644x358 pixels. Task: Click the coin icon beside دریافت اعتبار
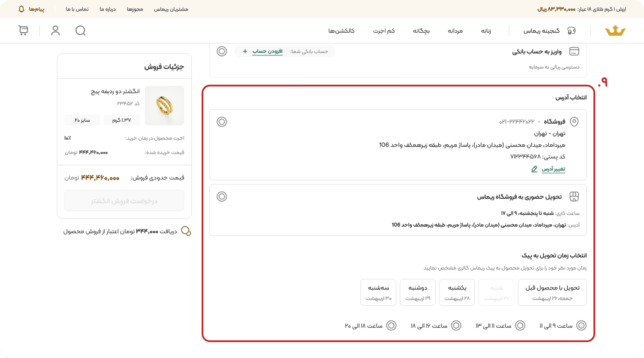[186, 231]
